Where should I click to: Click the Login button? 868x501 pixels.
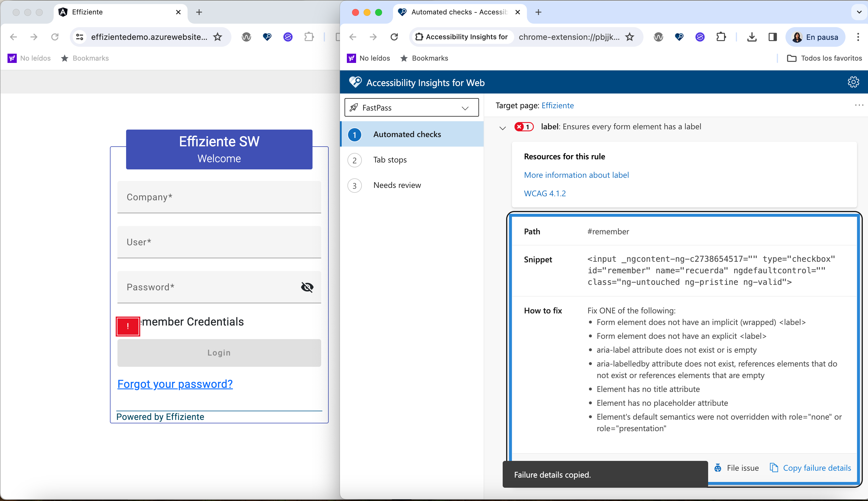point(219,353)
